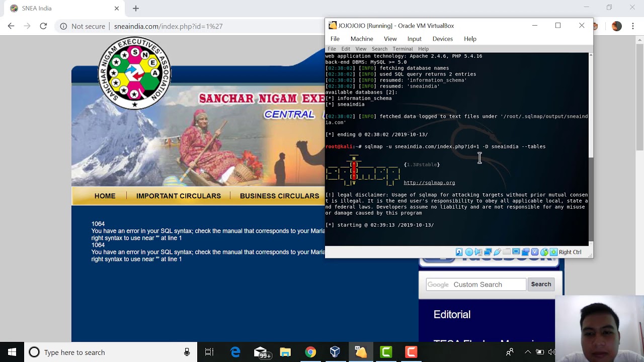The height and width of the screenshot is (362, 644).
Task: Open terminal Edit menu
Action: (x=346, y=49)
